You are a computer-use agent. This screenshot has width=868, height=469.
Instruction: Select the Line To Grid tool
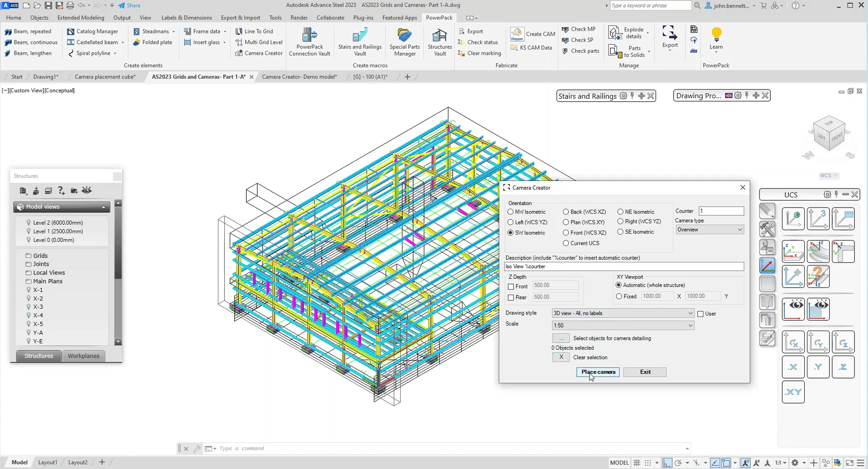[254, 31]
